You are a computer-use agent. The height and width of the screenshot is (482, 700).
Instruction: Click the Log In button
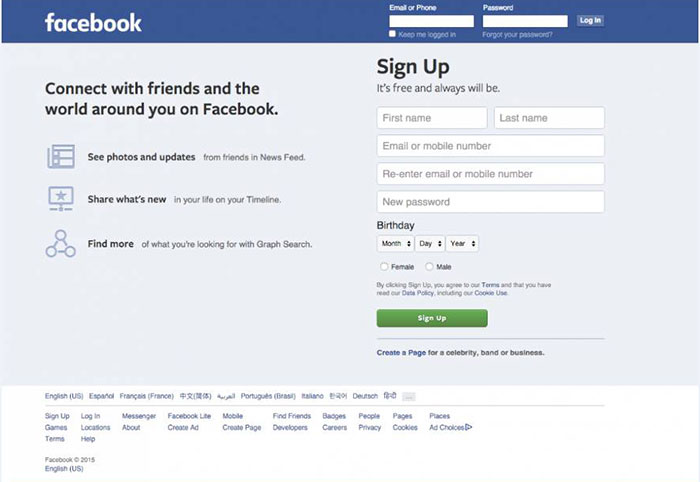[x=590, y=21]
